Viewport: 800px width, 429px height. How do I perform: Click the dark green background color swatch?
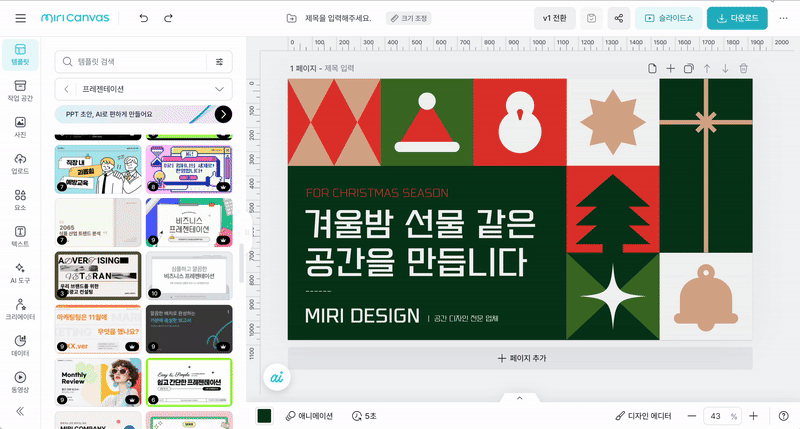265,415
